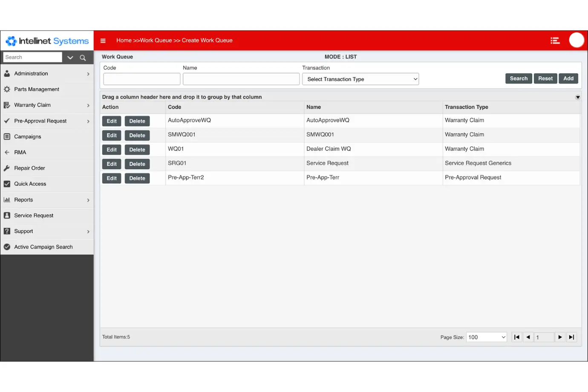
Task: Click the Reports bar chart icon
Action: (x=7, y=200)
